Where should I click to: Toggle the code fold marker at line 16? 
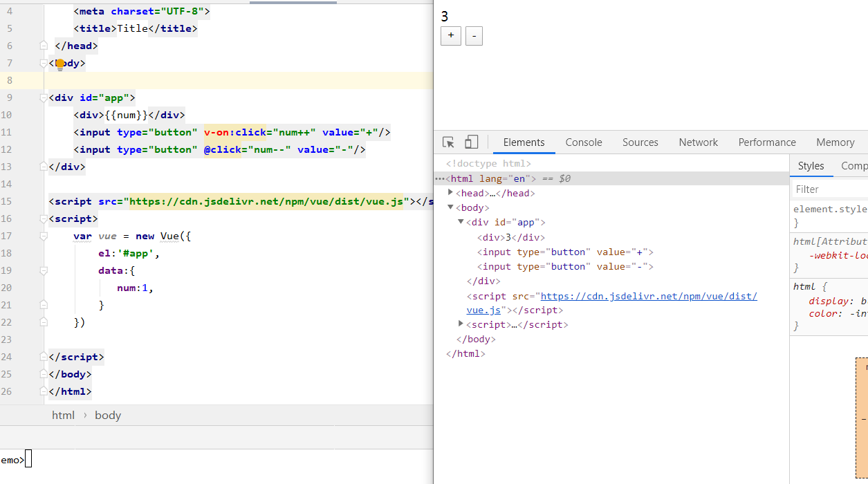point(44,218)
